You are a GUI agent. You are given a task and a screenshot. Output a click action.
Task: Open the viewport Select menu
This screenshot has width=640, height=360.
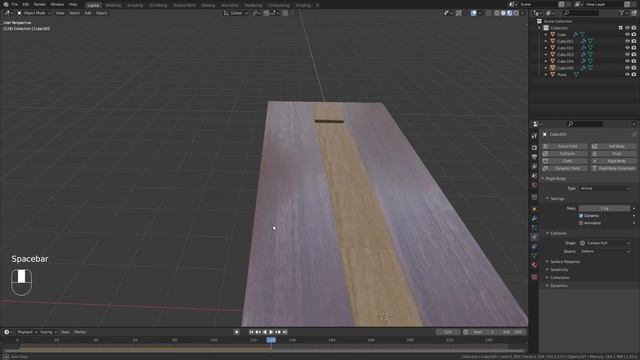(x=74, y=13)
